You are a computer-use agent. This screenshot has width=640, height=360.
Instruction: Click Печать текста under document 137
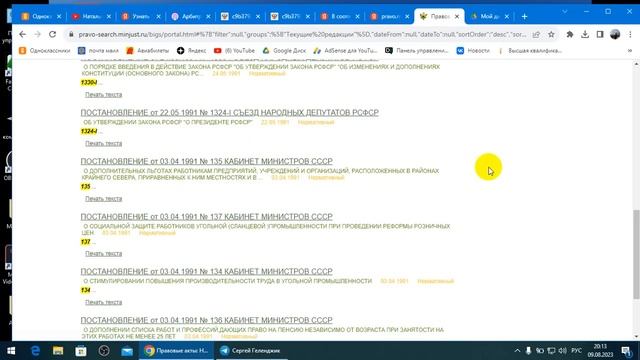click(103, 253)
